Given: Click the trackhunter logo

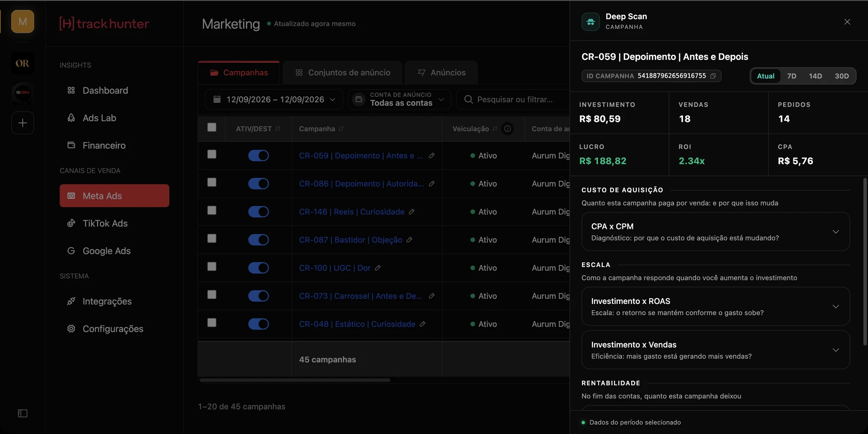Looking at the screenshot, I should (104, 23).
